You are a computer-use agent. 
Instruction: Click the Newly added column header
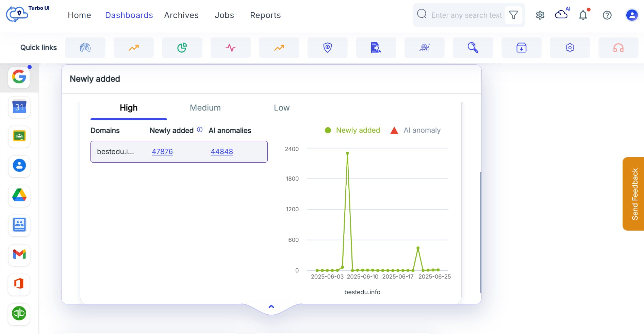click(171, 131)
